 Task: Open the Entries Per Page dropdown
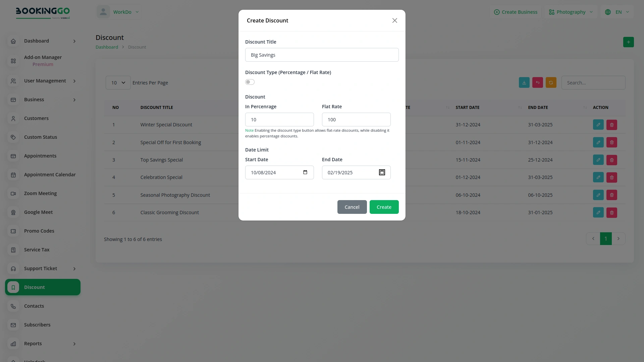tap(118, 82)
